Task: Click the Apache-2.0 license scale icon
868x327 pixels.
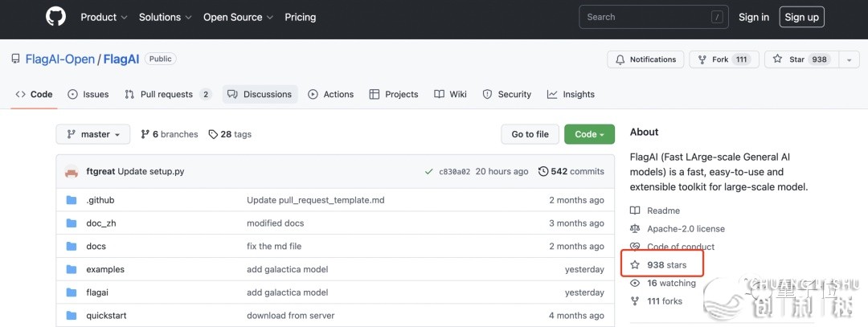Action: (x=635, y=229)
